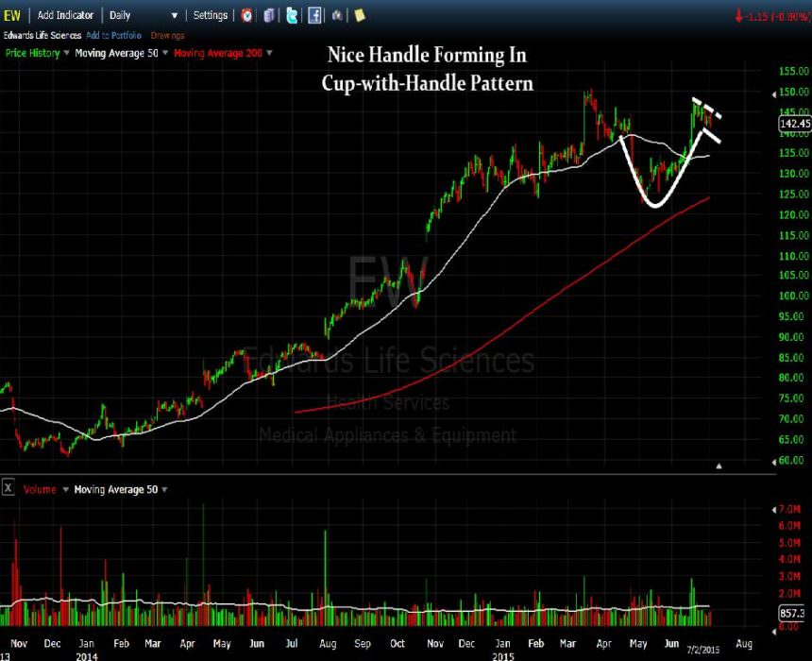Viewport: 812px width, 661px height.
Task: Expand the Moving Average 50 price dropdown arrow
Action: pyautogui.click(x=165, y=53)
